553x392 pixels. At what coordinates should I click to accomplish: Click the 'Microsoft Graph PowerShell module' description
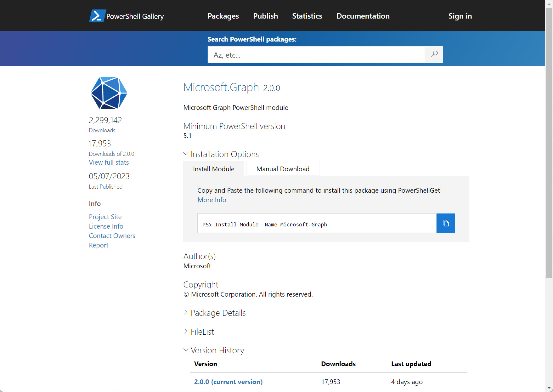pos(236,108)
